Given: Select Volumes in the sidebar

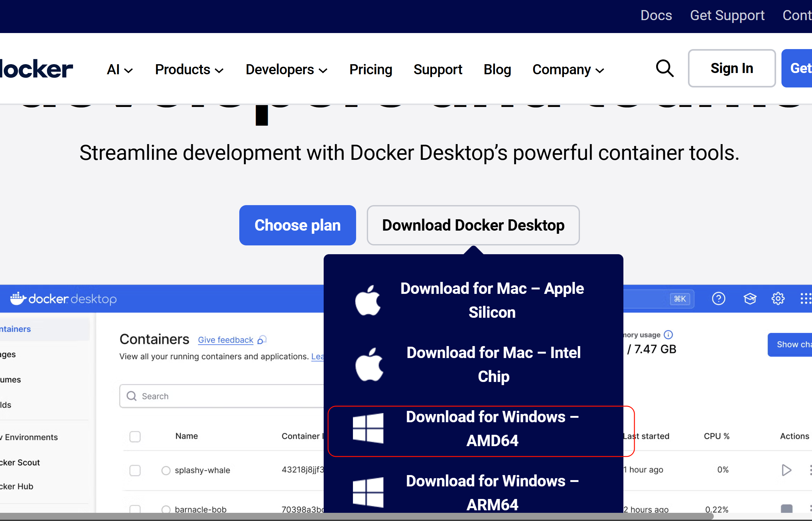Looking at the screenshot, I should (x=10, y=380).
